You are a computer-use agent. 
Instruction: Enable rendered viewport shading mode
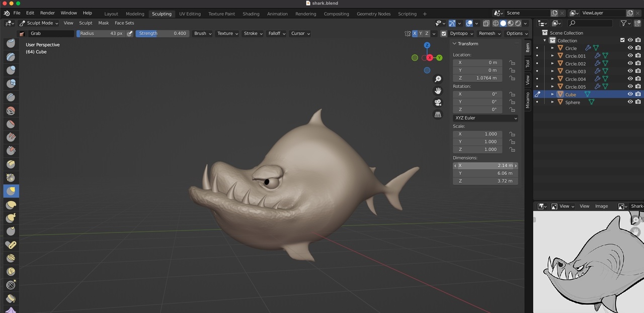point(518,23)
